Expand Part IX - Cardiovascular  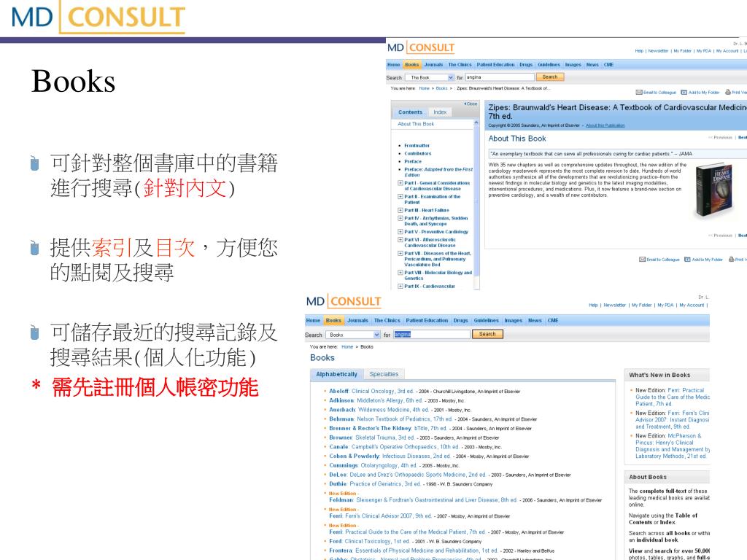tap(400, 286)
